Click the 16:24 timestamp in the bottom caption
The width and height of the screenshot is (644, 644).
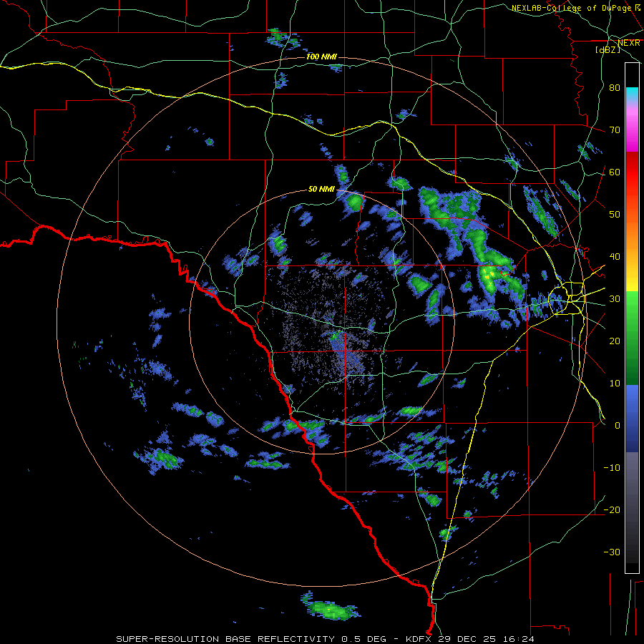[520, 639]
